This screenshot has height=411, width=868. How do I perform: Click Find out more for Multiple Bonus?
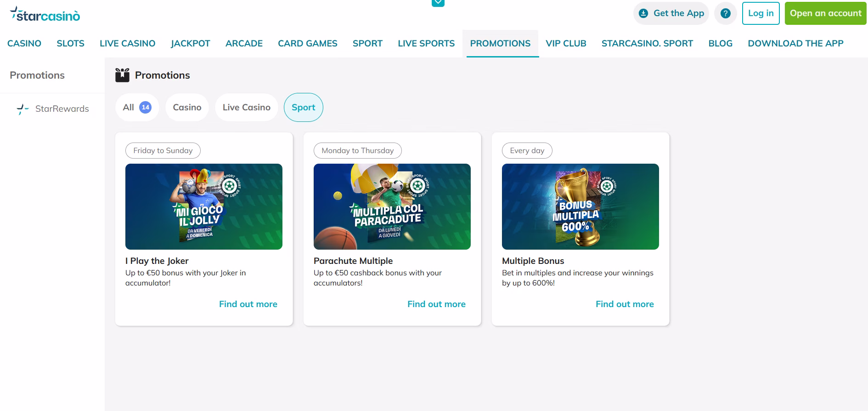pyautogui.click(x=625, y=304)
